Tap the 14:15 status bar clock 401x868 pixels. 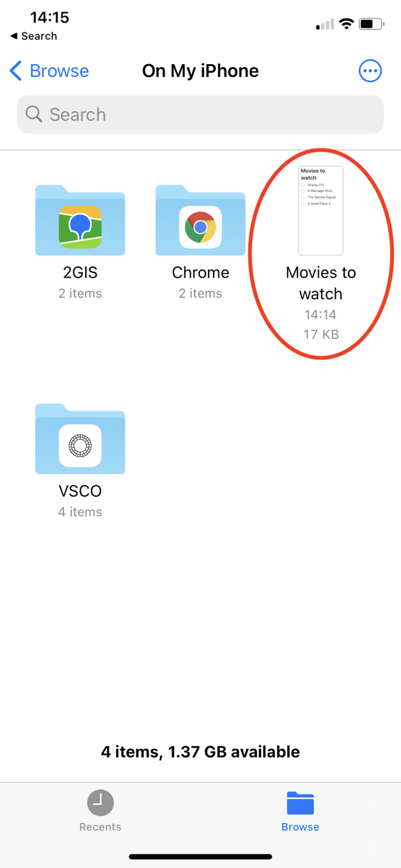click(x=49, y=17)
